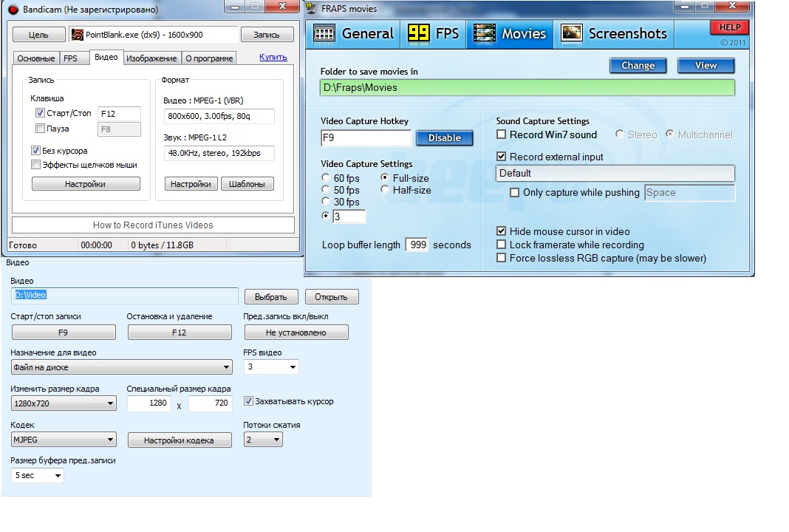The height and width of the screenshot is (532, 789).
Task: Click the Выбрать folder button
Action: pyautogui.click(x=271, y=297)
